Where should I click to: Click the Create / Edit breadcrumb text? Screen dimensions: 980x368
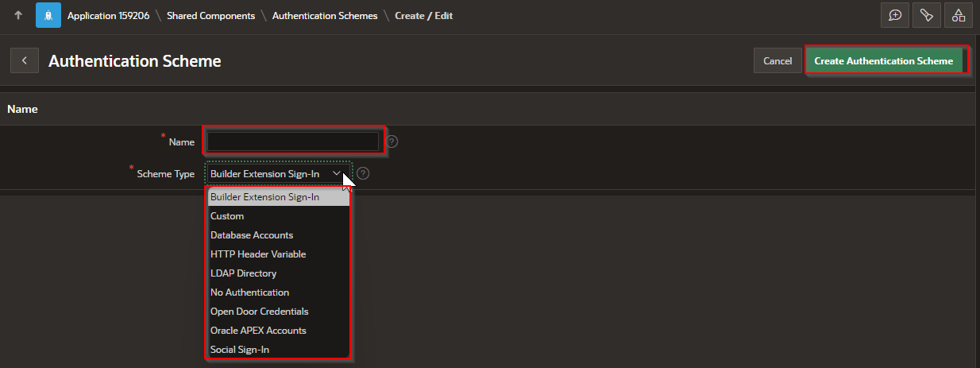click(x=423, y=16)
